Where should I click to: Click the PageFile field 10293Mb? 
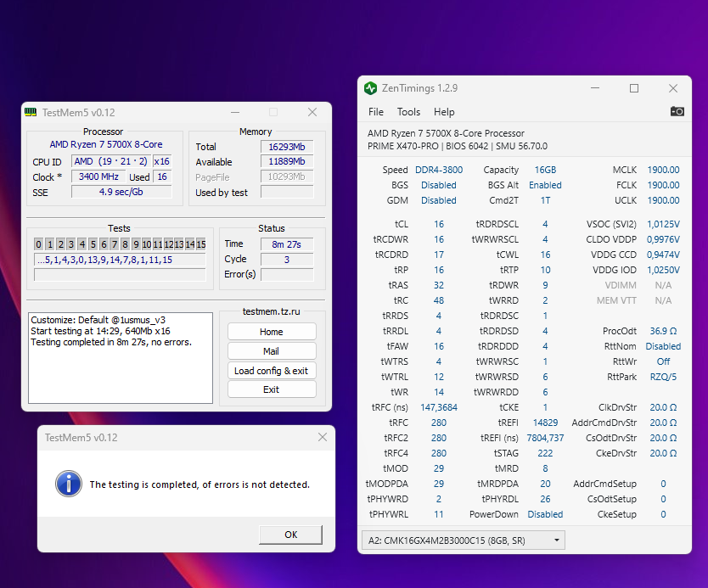tap(287, 176)
